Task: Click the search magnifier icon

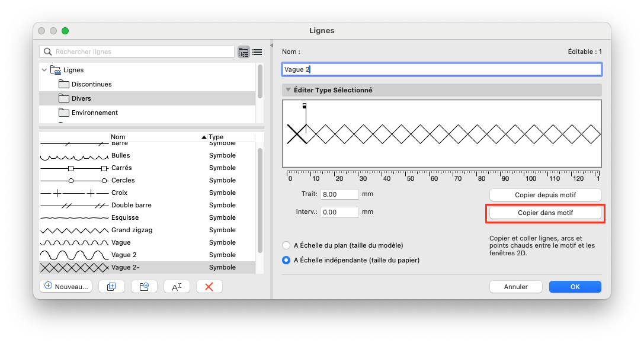Action: click(x=47, y=52)
